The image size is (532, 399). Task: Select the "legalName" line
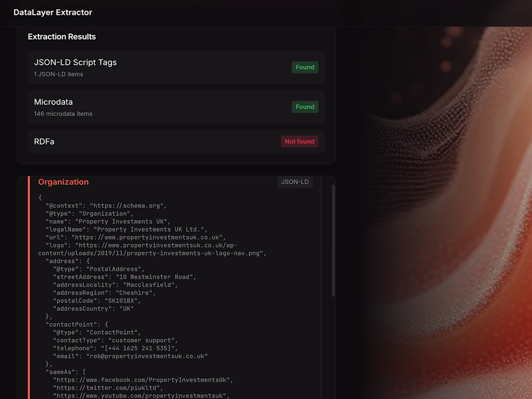pos(126,230)
